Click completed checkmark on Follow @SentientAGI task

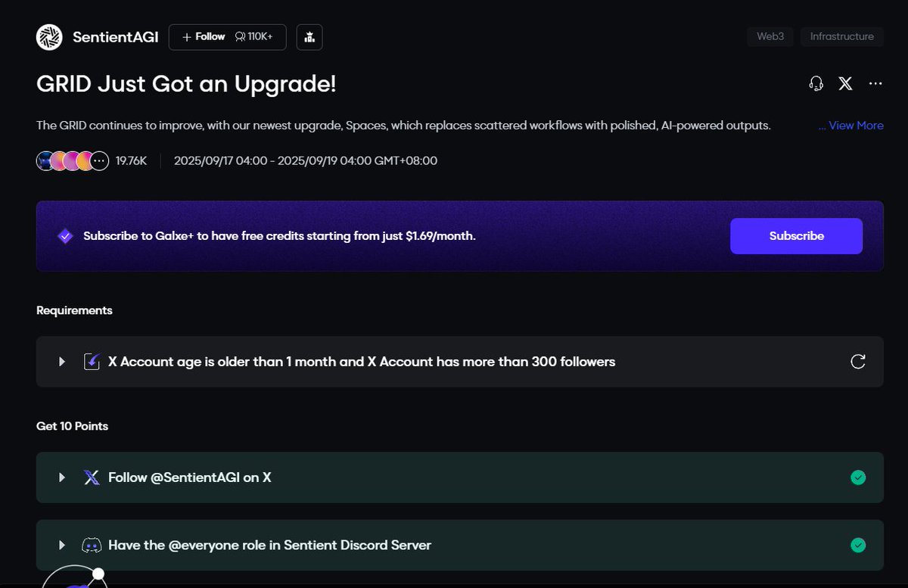[x=858, y=478]
